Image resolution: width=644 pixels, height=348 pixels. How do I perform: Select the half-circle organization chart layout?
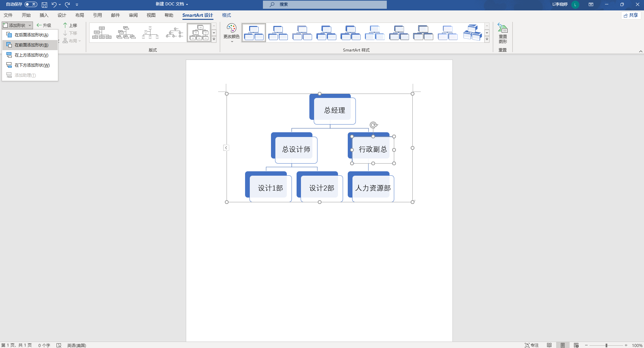(150, 33)
